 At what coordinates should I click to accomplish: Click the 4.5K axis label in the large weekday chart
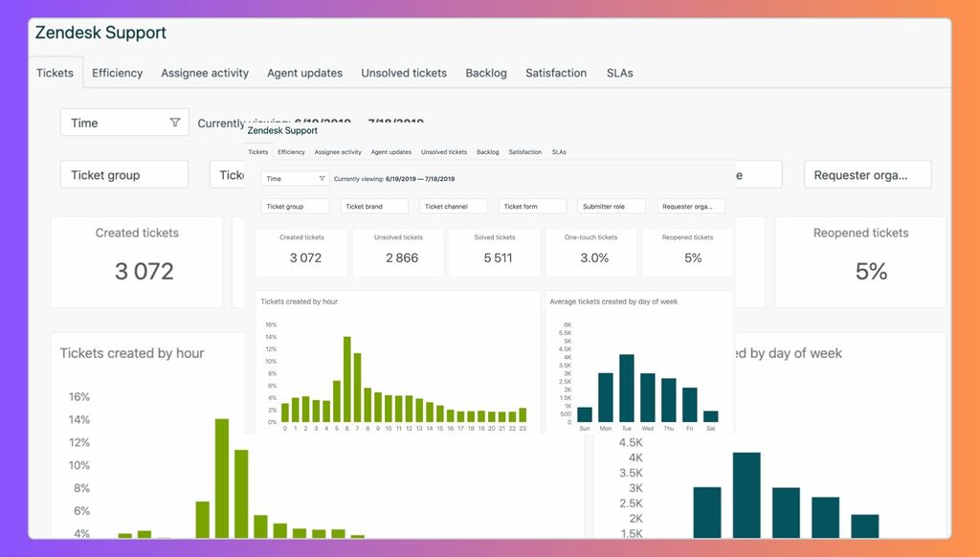click(x=631, y=442)
